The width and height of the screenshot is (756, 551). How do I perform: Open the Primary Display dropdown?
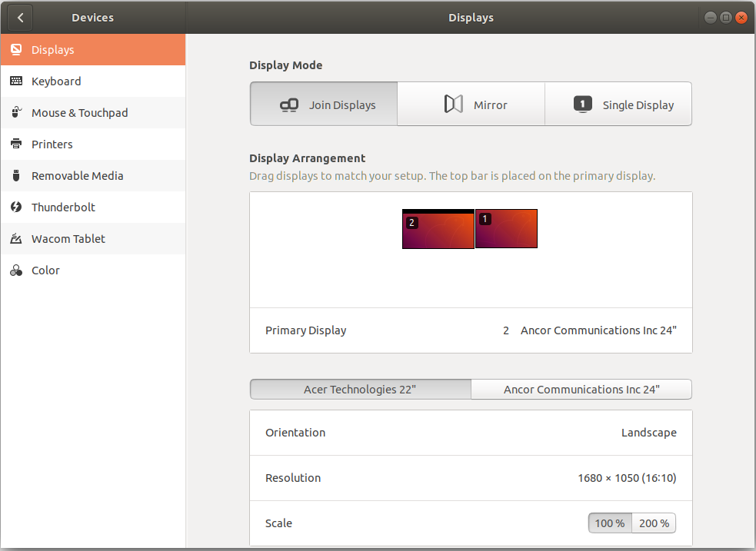[471, 330]
